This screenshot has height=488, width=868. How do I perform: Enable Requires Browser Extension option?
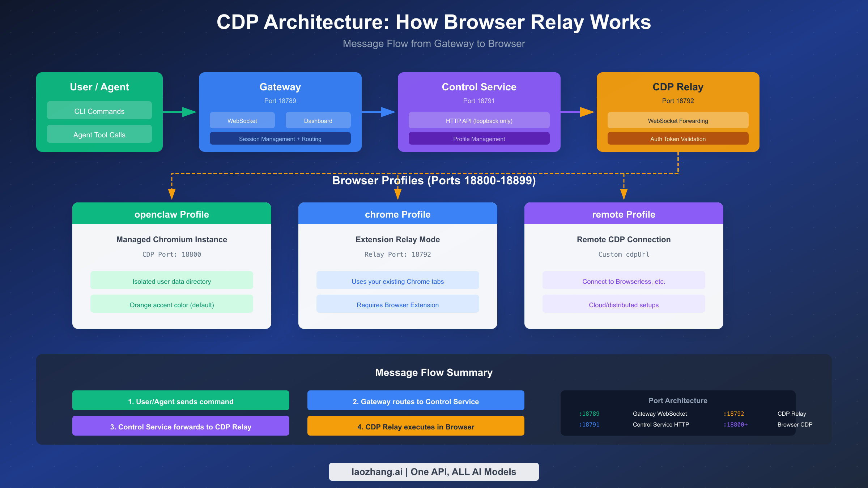coord(397,304)
